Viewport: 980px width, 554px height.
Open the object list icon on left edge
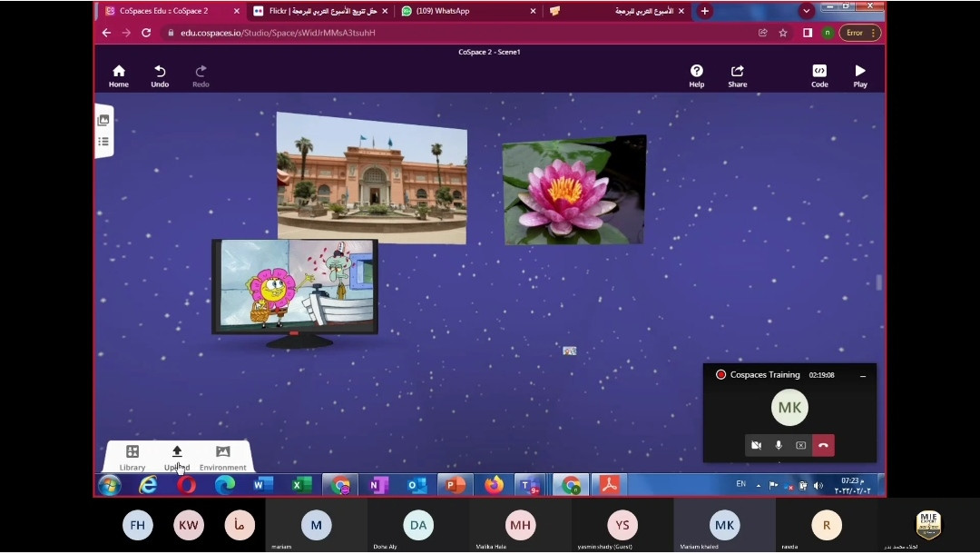[103, 142]
